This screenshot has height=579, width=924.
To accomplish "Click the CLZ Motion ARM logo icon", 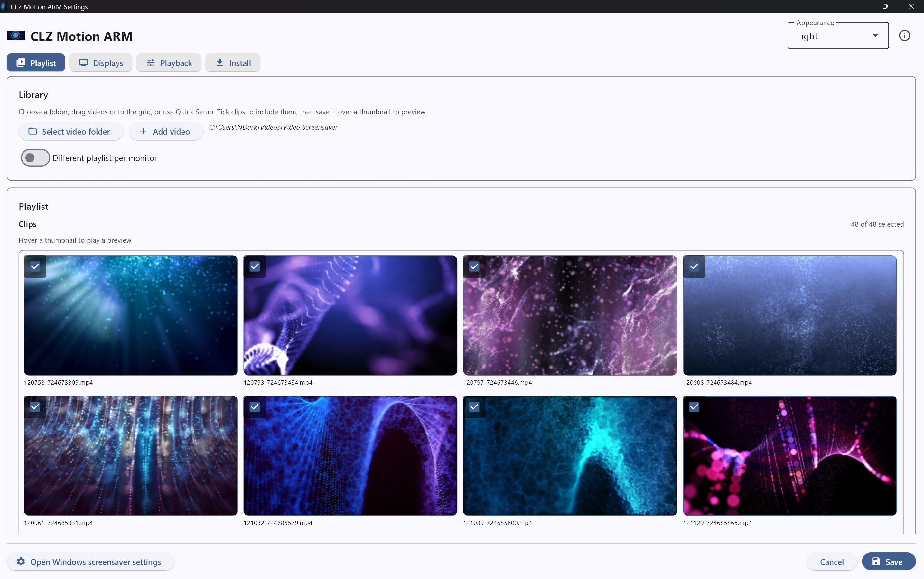I will pos(16,36).
